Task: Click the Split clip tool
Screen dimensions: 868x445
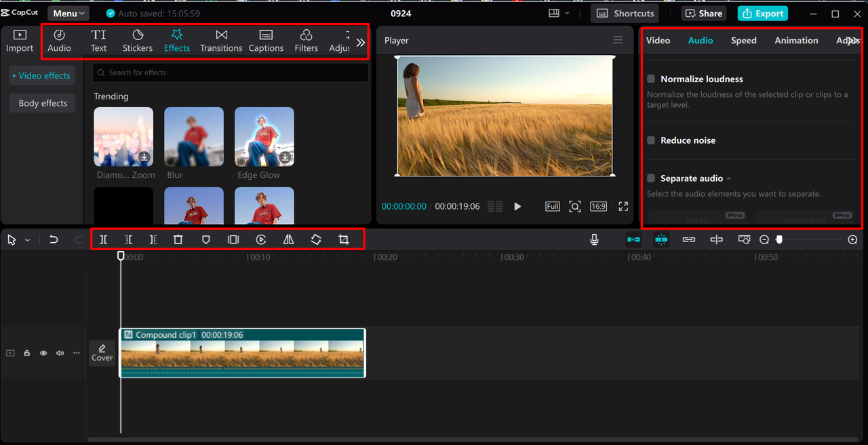Action: [103, 239]
